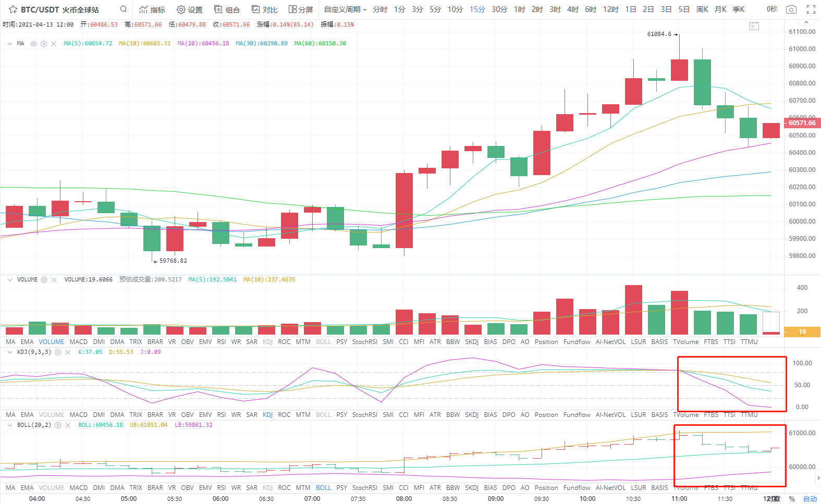
Task: Toggle MA indicator visibility eye
Action: coord(34,44)
